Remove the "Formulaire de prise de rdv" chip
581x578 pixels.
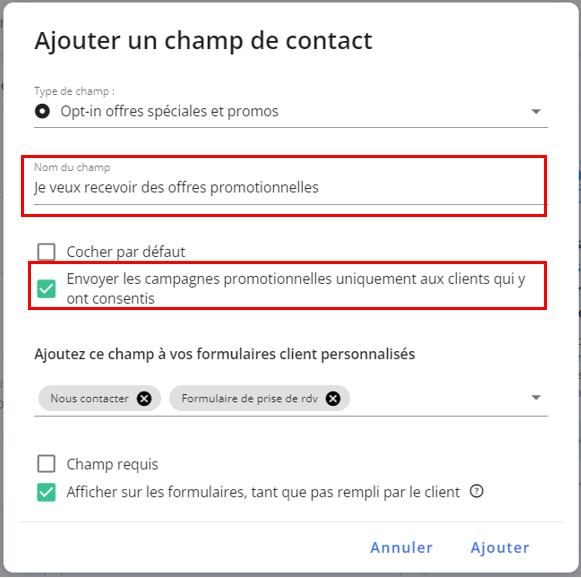tap(333, 399)
